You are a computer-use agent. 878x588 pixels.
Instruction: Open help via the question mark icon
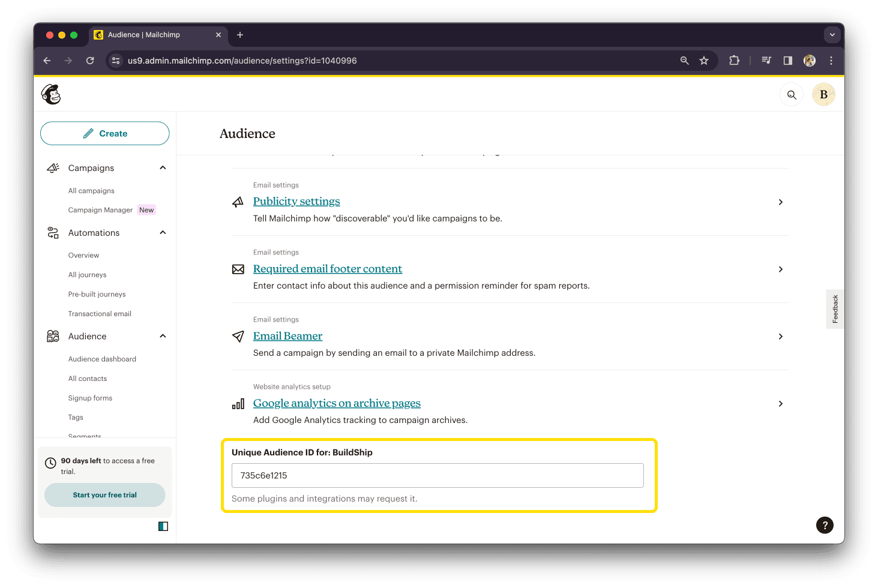pyautogui.click(x=825, y=525)
